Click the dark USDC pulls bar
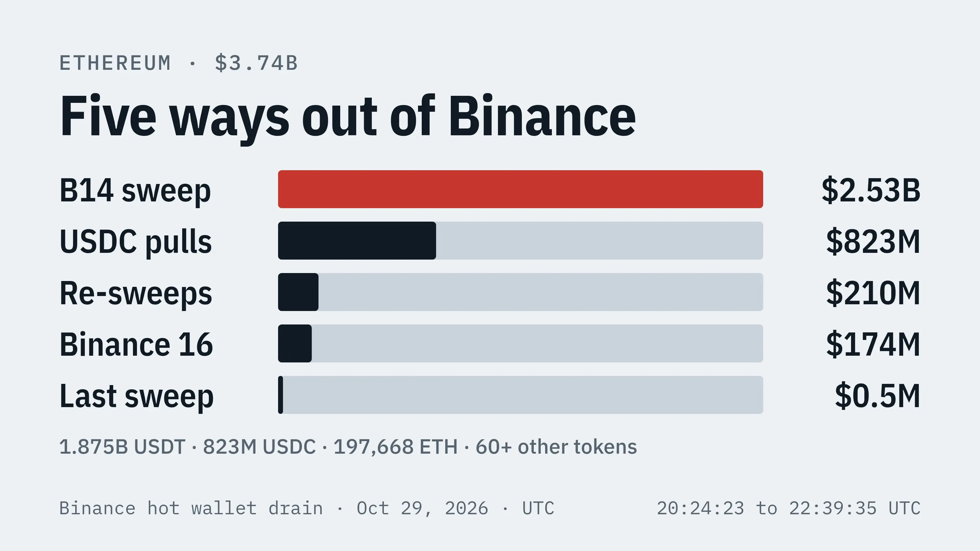The height and width of the screenshot is (551, 980). click(357, 241)
